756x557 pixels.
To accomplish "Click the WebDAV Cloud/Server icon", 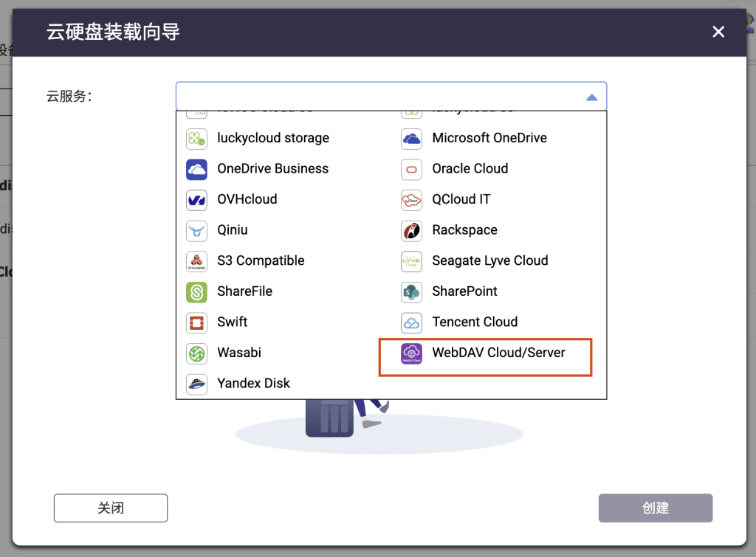I will [411, 353].
